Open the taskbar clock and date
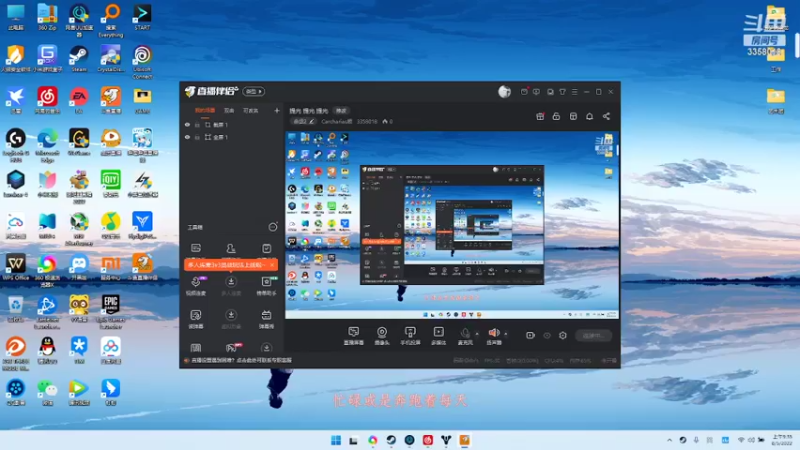The width and height of the screenshot is (800, 450). coord(782,440)
